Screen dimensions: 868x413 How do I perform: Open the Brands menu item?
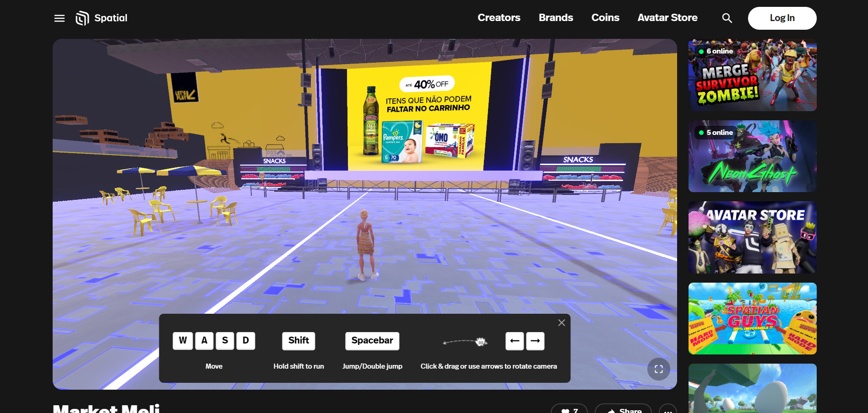tap(556, 18)
